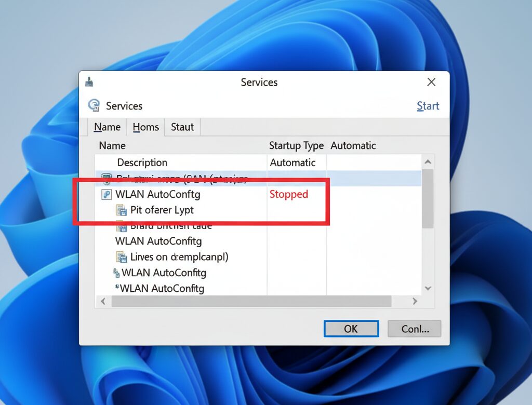Select the Name tab

[x=107, y=127]
